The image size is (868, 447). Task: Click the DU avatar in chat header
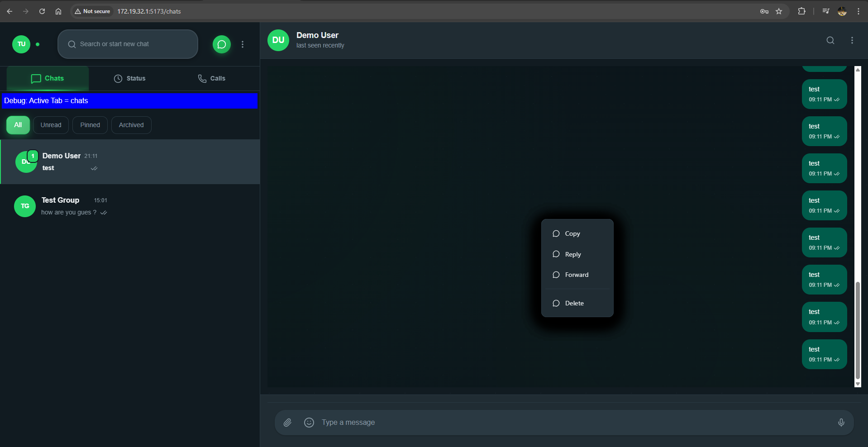pyautogui.click(x=278, y=40)
